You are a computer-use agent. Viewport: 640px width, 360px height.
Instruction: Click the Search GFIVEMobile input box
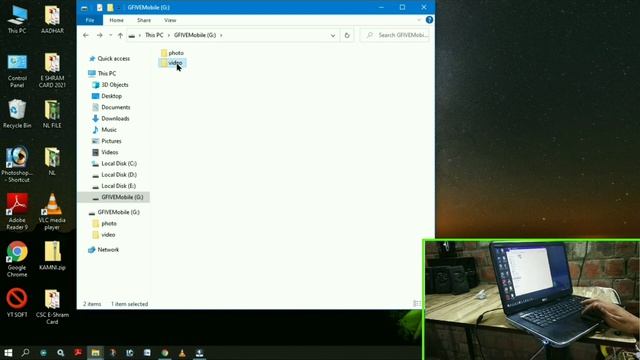click(x=394, y=36)
